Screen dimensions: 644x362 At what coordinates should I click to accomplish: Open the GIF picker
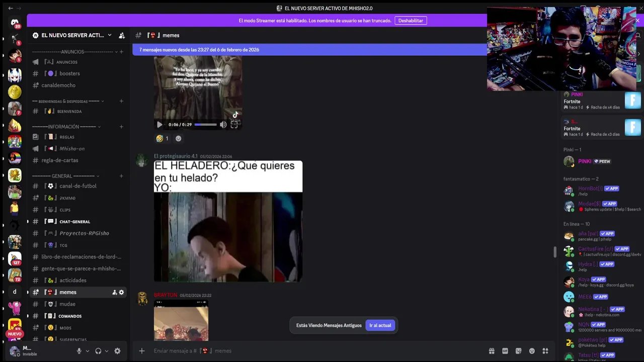(x=505, y=351)
